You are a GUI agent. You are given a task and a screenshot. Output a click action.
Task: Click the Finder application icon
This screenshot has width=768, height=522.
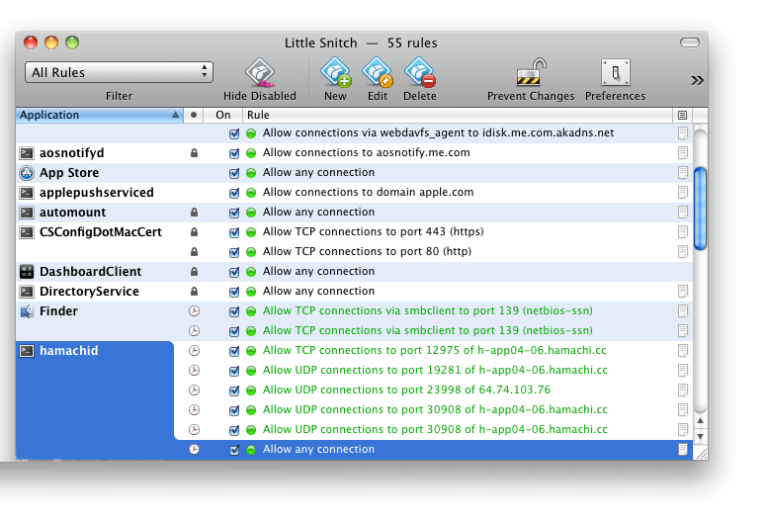(x=26, y=311)
